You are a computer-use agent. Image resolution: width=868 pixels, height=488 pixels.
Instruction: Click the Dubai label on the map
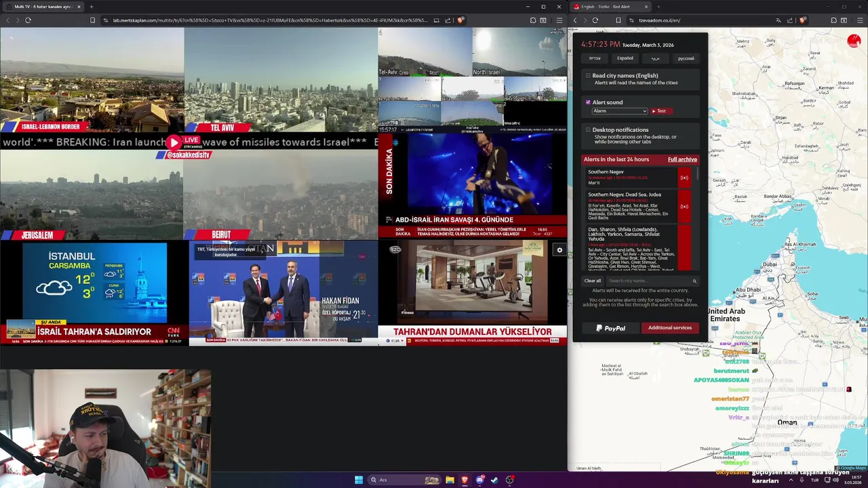pyautogui.click(x=770, y=264)
